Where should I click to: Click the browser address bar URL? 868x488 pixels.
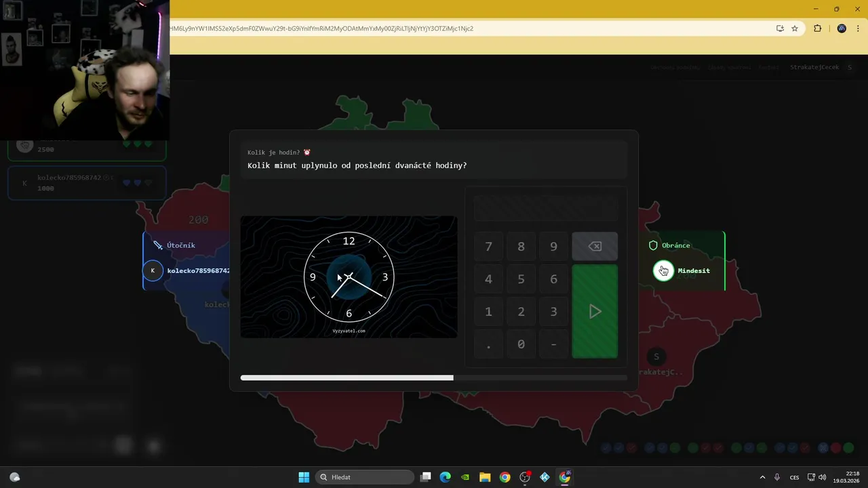click(322, 28)
